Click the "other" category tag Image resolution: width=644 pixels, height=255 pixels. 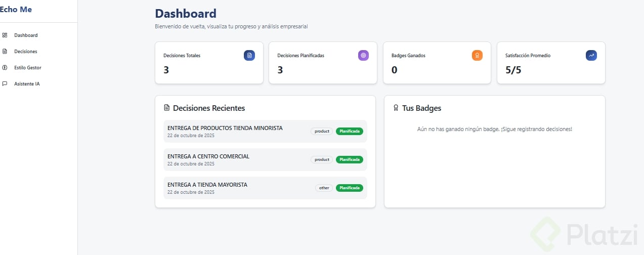[324, 188]
